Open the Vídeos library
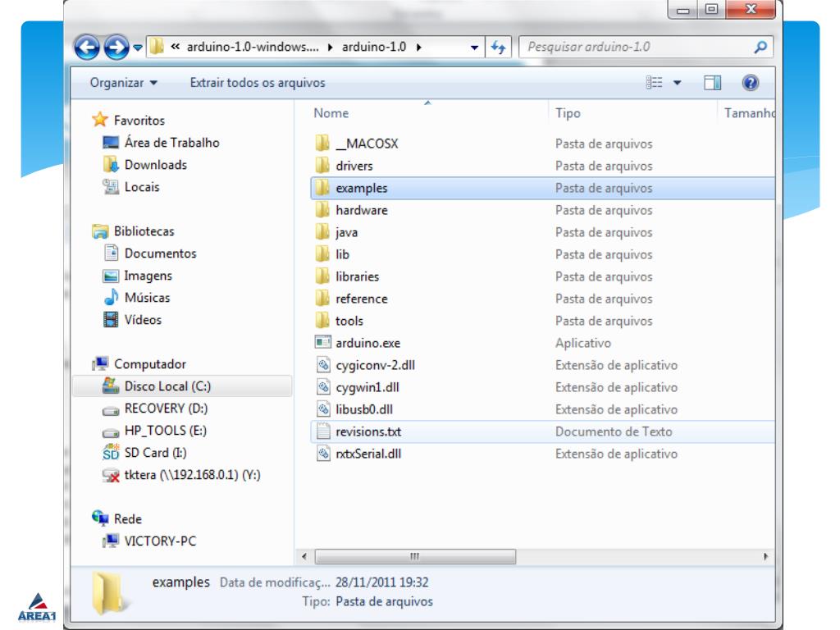 143,320
